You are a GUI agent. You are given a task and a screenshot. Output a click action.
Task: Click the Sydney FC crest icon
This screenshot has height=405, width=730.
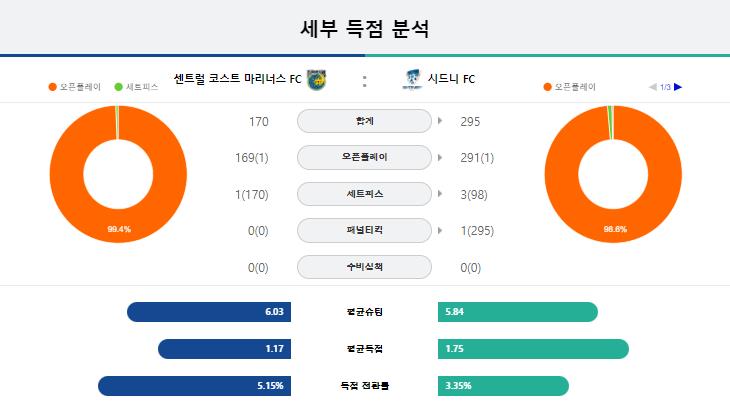coord(412,79)
